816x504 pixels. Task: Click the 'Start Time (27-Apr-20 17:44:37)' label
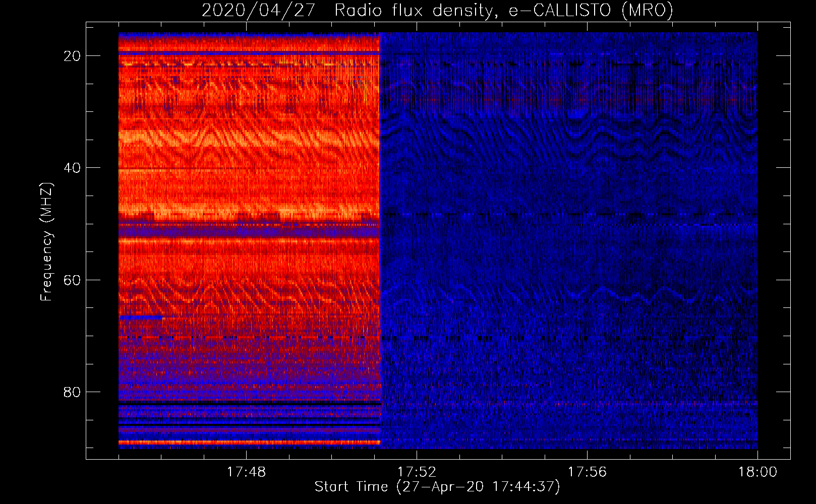437,487
